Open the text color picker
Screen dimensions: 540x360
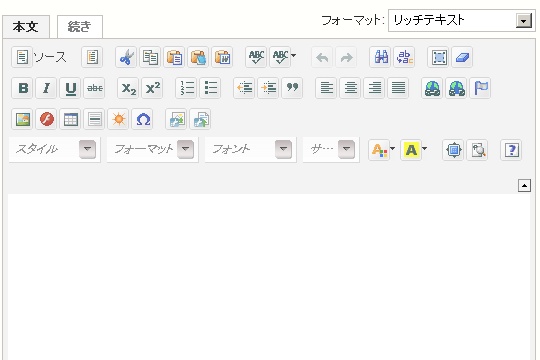382,150
